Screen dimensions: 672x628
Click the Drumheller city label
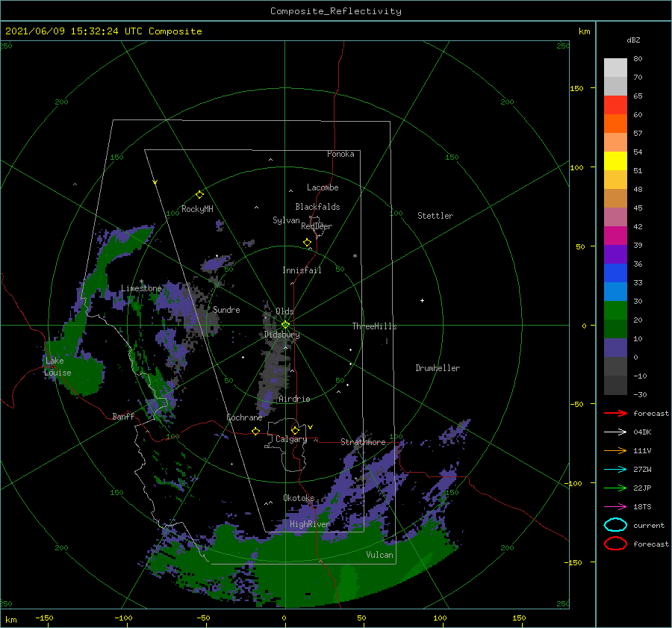438,368
